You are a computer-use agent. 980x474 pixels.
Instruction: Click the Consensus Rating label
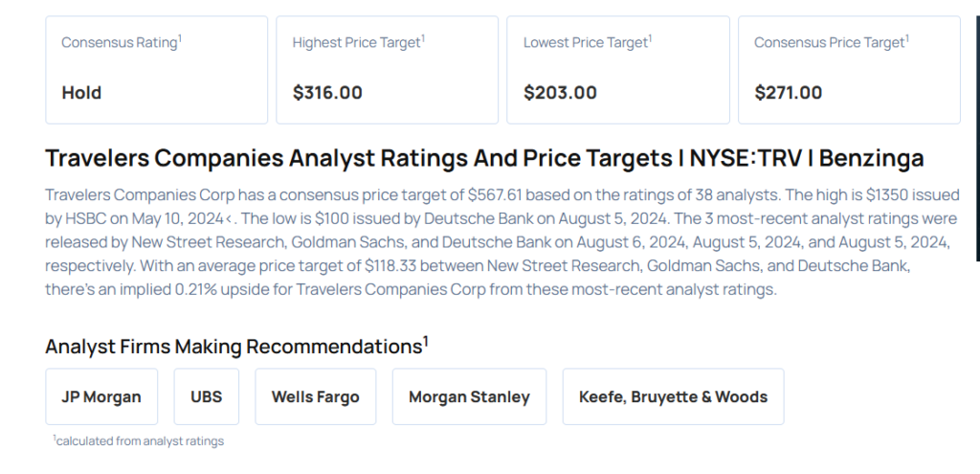tap(120, 43)
